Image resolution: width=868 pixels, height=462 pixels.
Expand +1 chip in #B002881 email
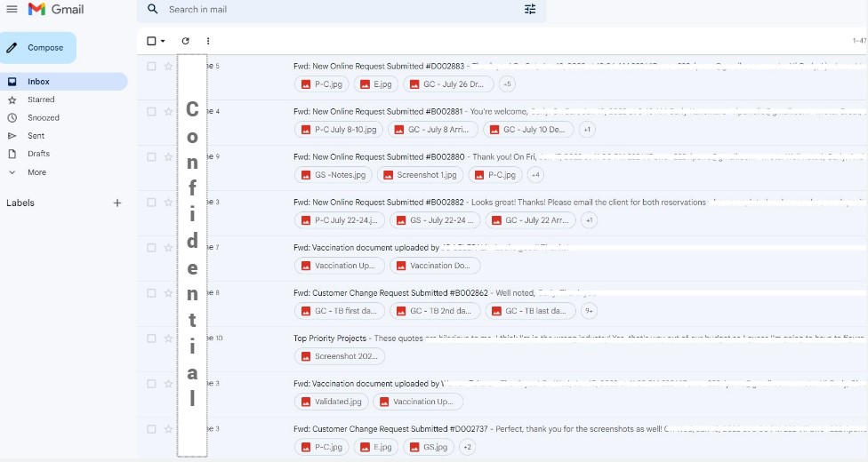587,130
